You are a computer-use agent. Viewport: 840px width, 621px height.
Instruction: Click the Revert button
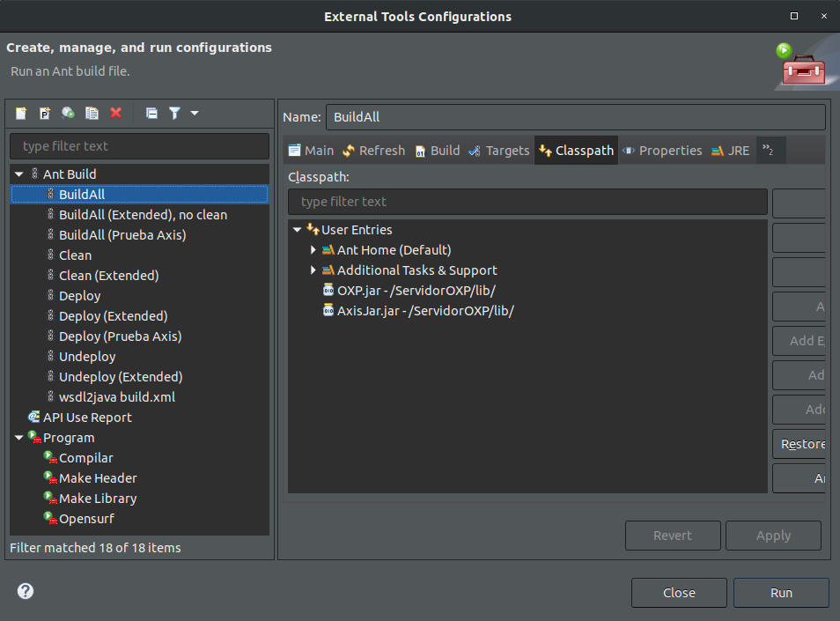(x=673, y=536)
